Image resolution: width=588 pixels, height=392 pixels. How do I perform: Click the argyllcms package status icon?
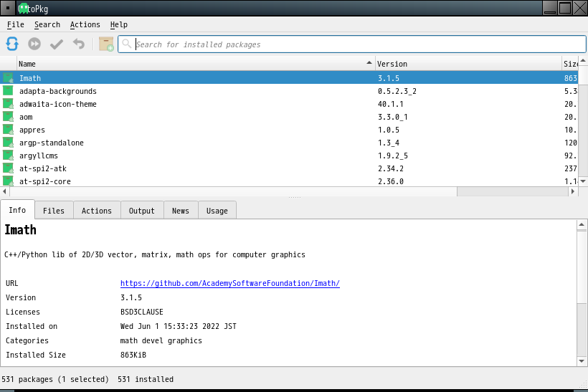click(9, 155)
